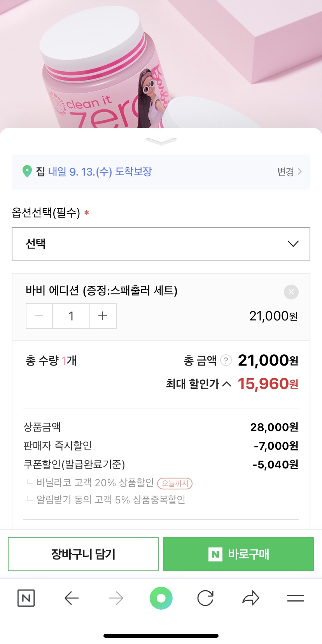Reload the page with refresh icon
Image resolution: width=322 pixels, height=644 pixels.
click(205, 598)
